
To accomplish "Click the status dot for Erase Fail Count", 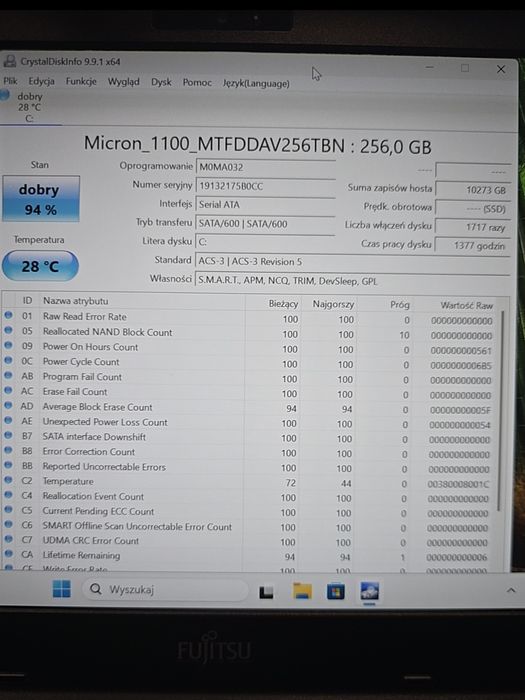I will click(x=8, y=390).
